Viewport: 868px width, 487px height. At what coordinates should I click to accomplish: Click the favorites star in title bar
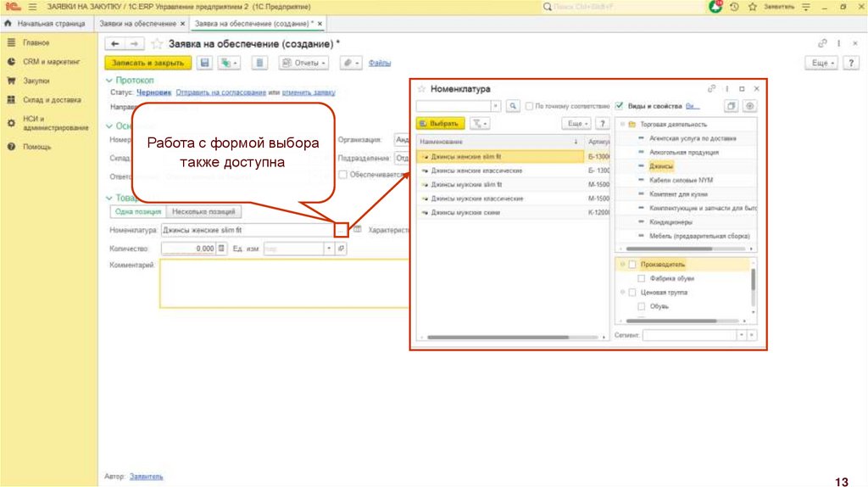751,7
